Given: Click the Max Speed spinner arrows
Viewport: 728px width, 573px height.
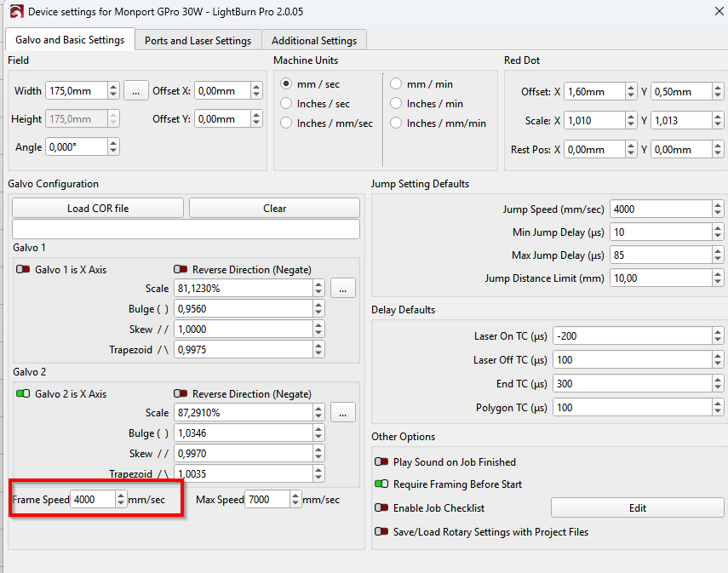Looking at the screenshot, I should coord(295,500).
